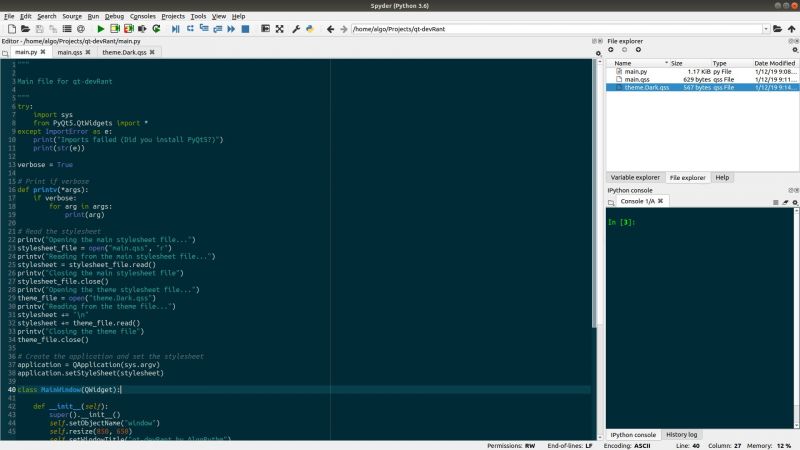Close the Console 1/A tab

(x=660, y=201)
